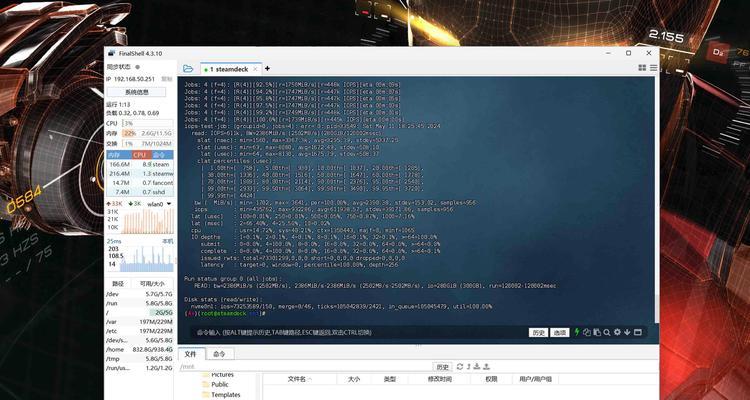
Task: Click the file path field showing /mnt
Action: [305, 367]
